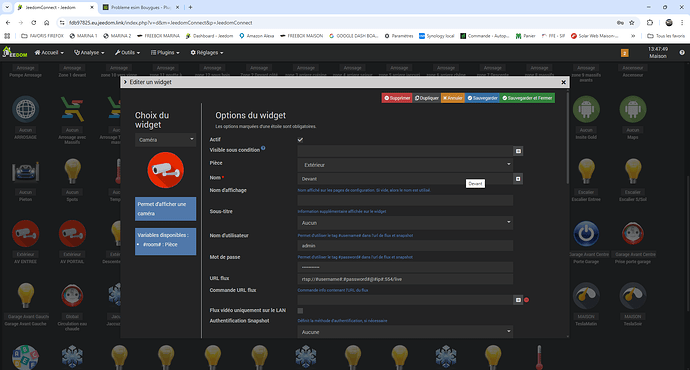The height and width of the screenshot is (370, 690).
Task: Enable Flux vidéo uniquement sur le LAN
Action: (300, 311)
